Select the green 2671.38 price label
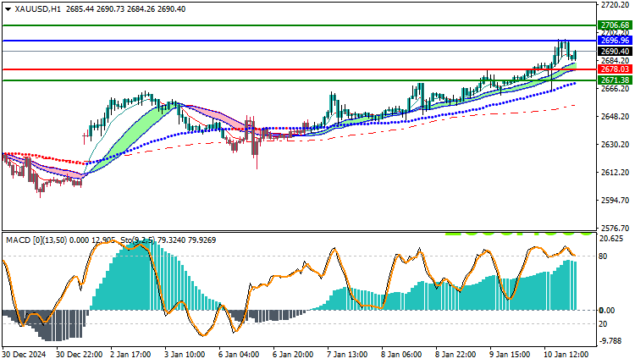Image resolution: width=635 pixels, height=364 pixels. coord(615,80)
